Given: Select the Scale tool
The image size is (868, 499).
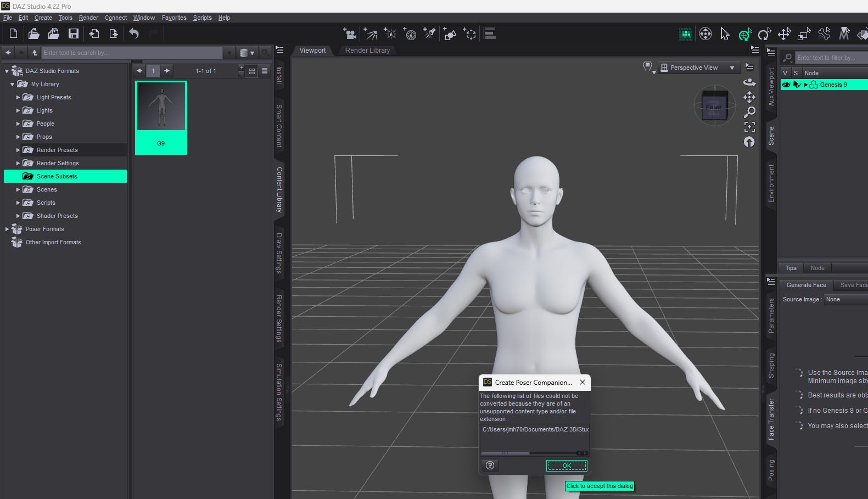Looking at the screenshot, I should (804, 35).
